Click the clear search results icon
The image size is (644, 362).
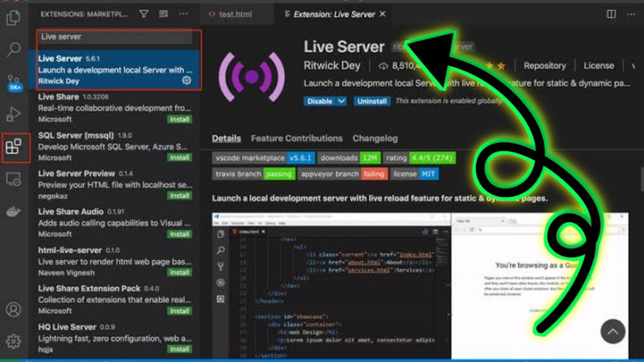pos(164,14)
